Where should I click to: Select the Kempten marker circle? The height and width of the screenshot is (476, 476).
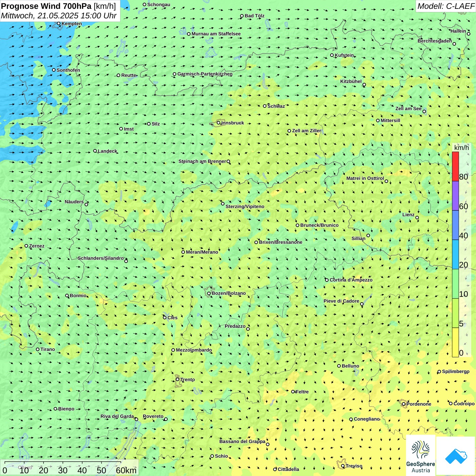point(59,23)
